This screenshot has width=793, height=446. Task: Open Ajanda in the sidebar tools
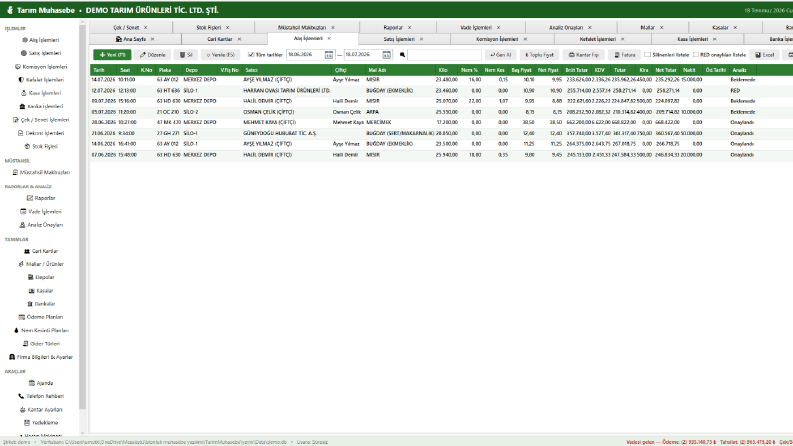[40, 383]
